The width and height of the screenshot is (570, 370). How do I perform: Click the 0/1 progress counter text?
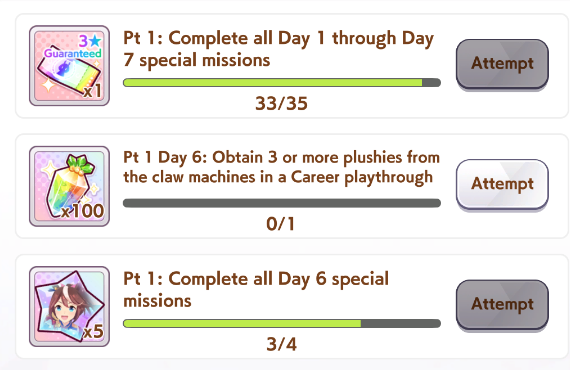point(280,224)
